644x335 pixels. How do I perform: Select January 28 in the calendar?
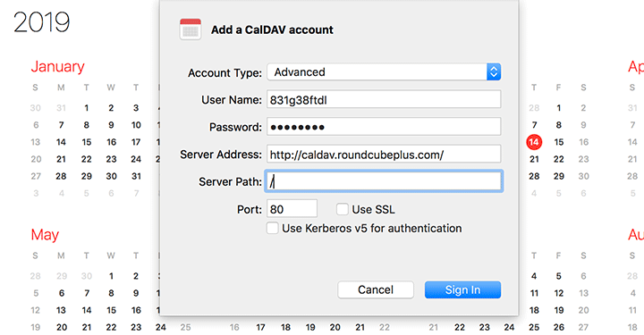(x=61, y=176)
